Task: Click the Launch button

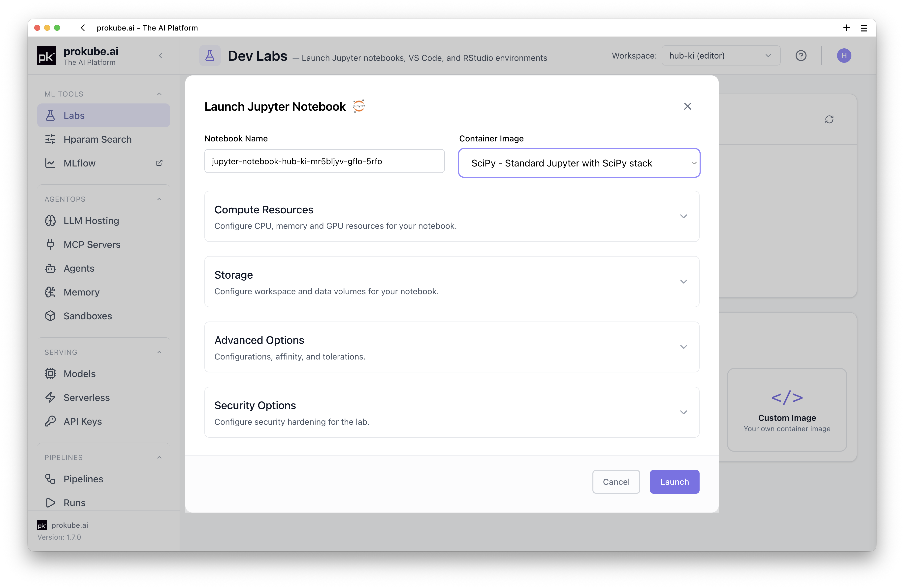Action: tap(674, 482)
